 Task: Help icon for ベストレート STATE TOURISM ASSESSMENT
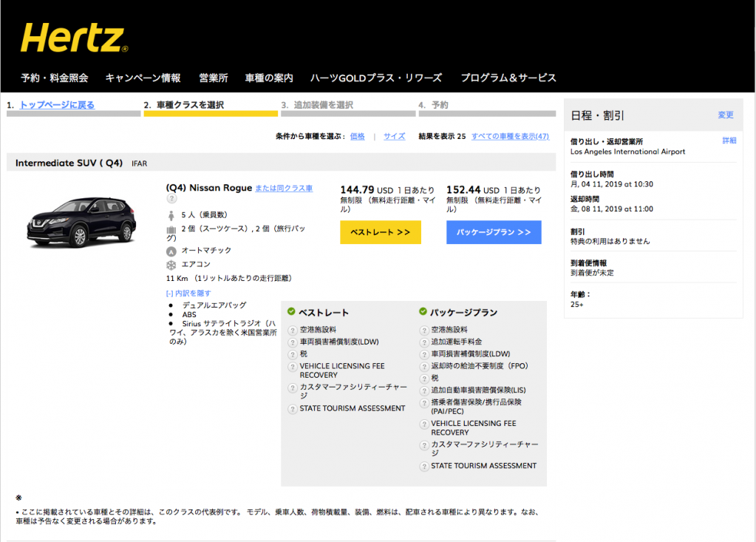[x=292, y=409]
